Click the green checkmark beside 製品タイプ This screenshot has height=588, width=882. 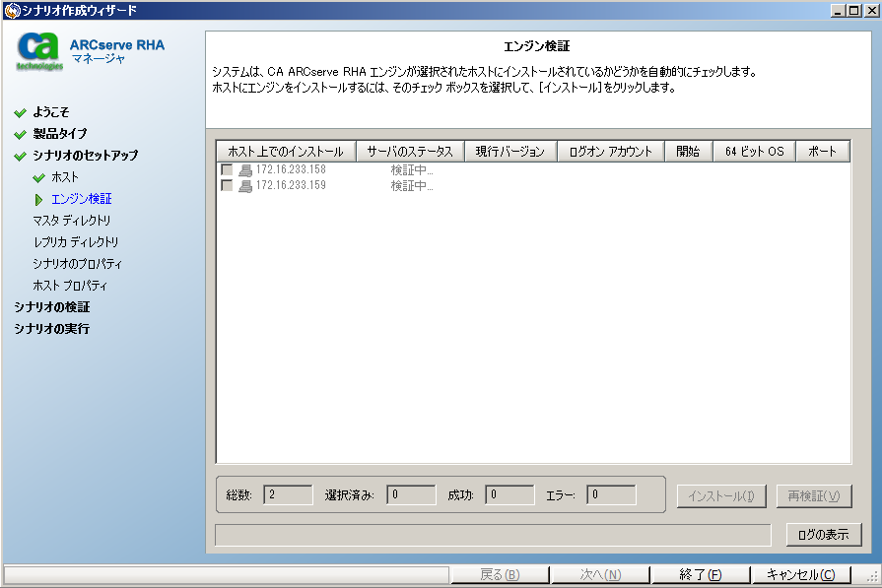click(x=21, y=134)
